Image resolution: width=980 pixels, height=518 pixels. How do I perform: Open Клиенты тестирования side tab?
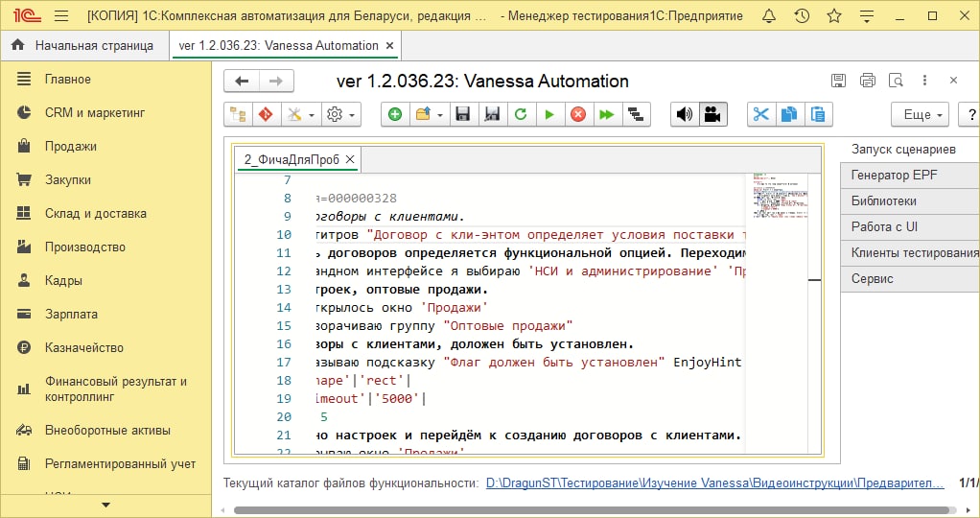910,252
